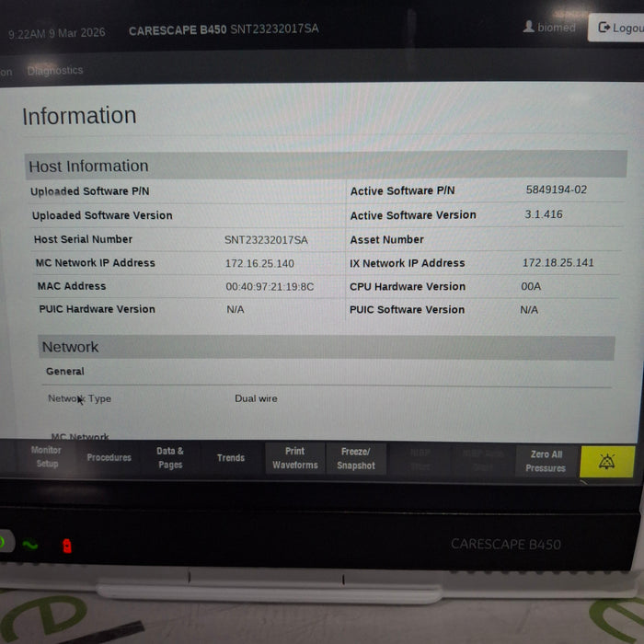Screen dimensions: 644x644
Task: Click the CARESCAPE B450 title in header
Action: 178,30
